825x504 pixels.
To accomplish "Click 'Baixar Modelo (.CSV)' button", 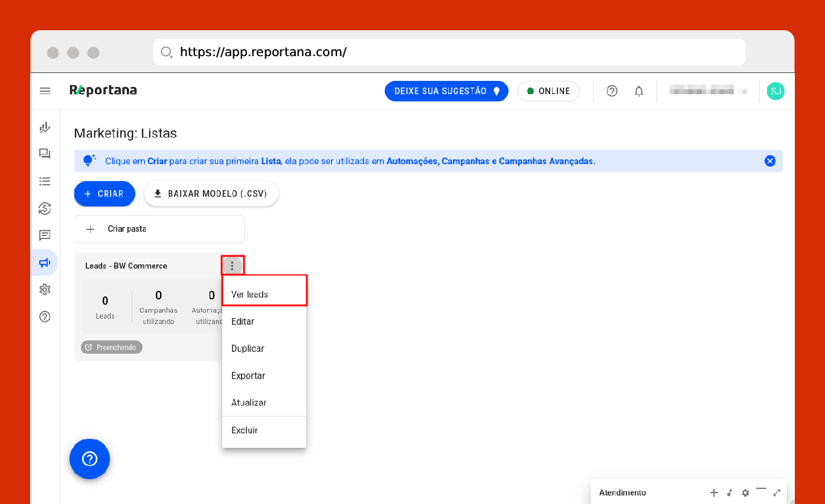I will tap(211, 194).
